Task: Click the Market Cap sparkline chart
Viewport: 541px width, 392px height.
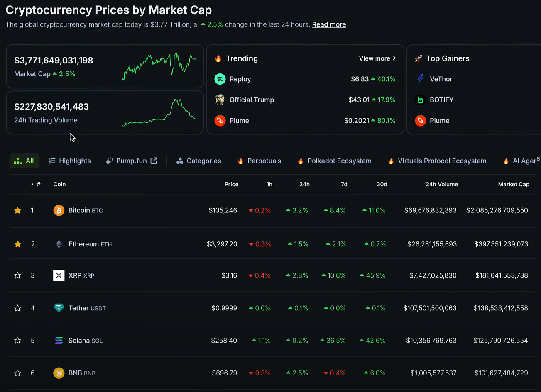Action: coord(159,66)
